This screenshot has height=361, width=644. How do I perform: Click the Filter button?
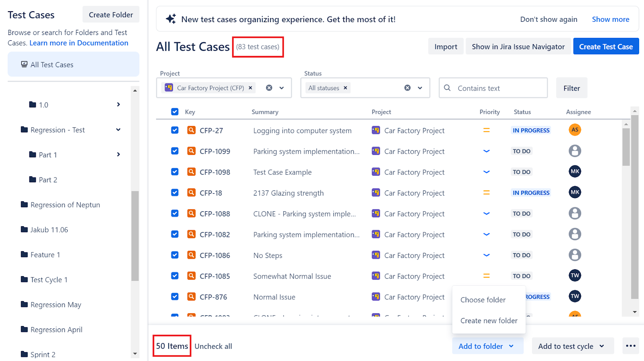pos(572,88)
